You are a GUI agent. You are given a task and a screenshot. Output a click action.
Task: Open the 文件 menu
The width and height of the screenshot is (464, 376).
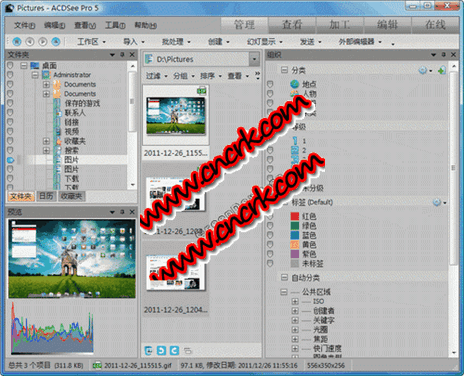coord(25,25)
